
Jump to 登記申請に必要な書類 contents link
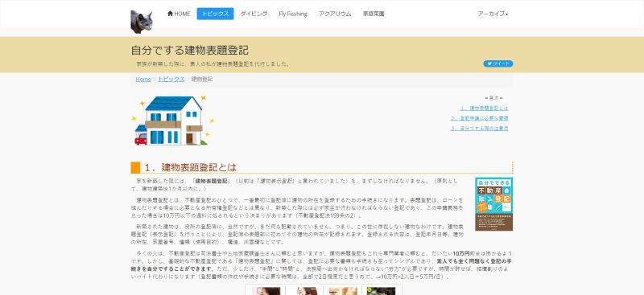(479, 118)
